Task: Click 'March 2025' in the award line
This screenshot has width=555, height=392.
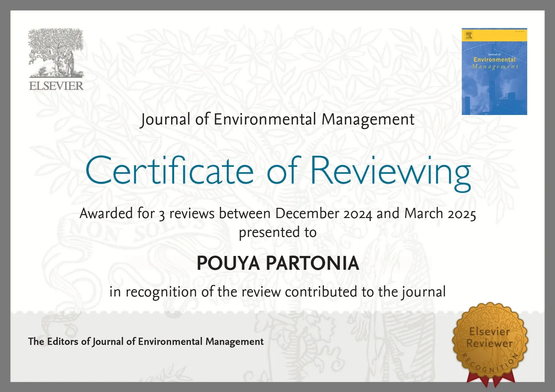Action: [x=440, y=213]
